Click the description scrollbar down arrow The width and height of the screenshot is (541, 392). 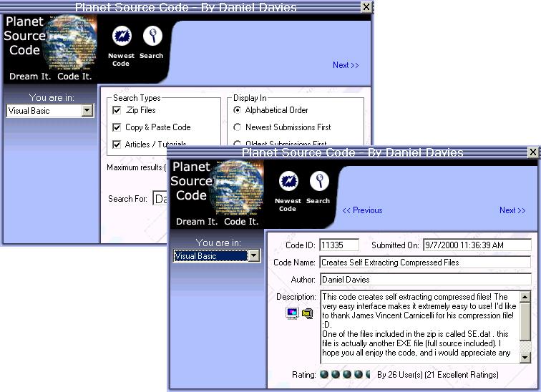[525, 358]
